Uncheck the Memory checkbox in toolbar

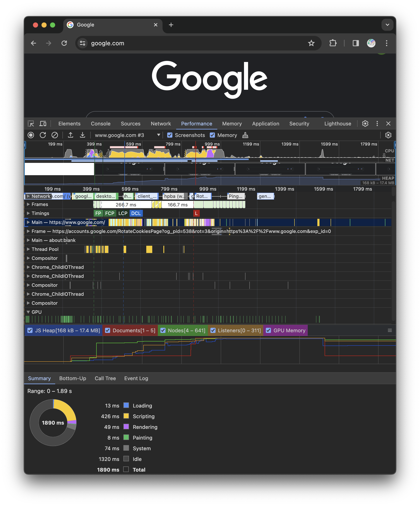[212, 135]
